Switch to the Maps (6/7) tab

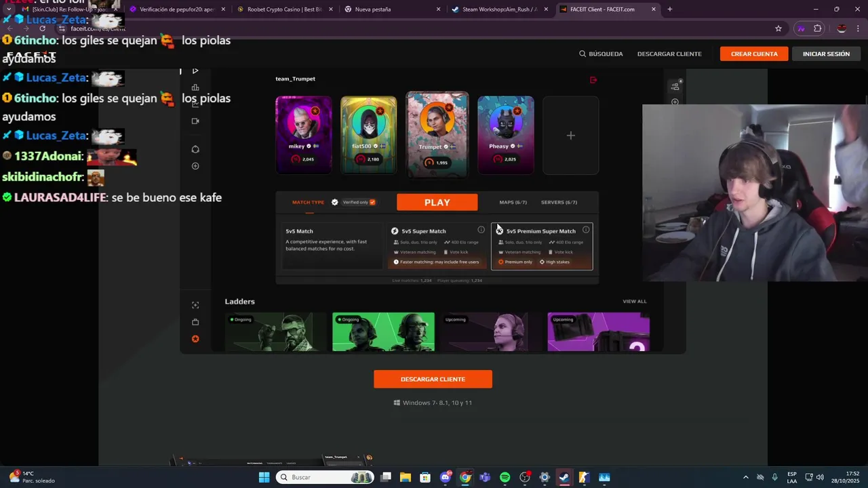tap(513, 202)
